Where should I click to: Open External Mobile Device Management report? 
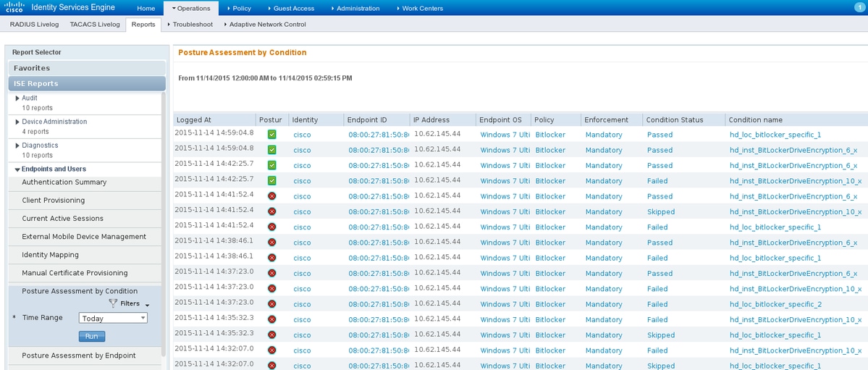click(x=85, y=237)
